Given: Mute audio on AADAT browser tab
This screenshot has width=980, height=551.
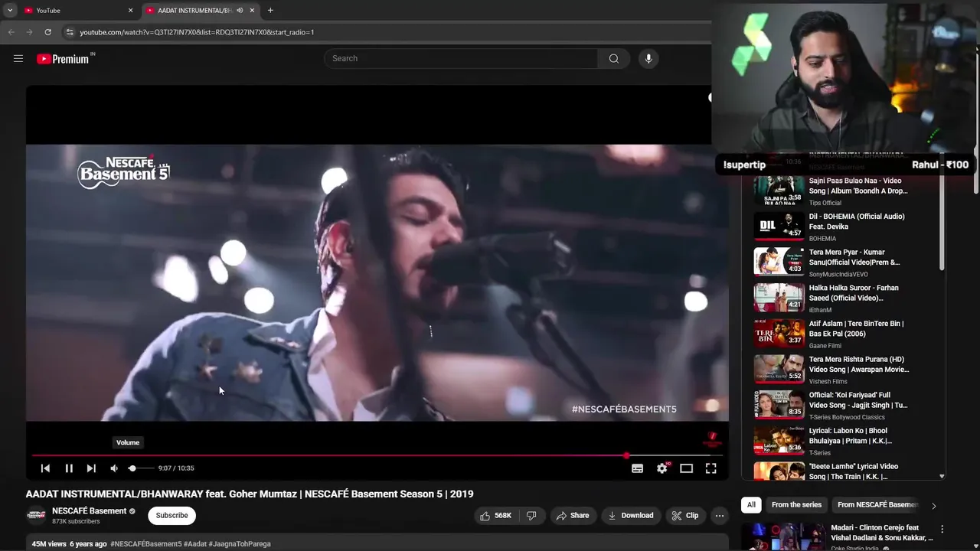Looking at the screenshot, I should [x=240, y=11].
